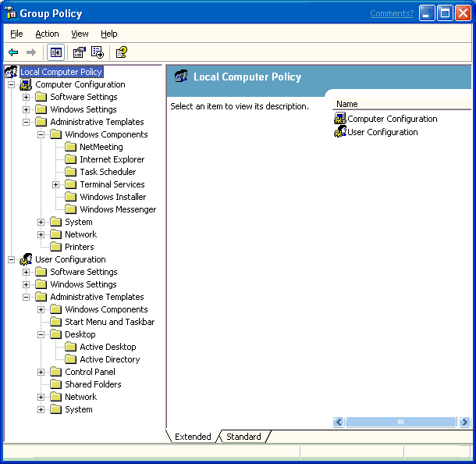Maximize the Group Policy window
The height and width of the screenshot is (464, 476).
coord(445,13)
